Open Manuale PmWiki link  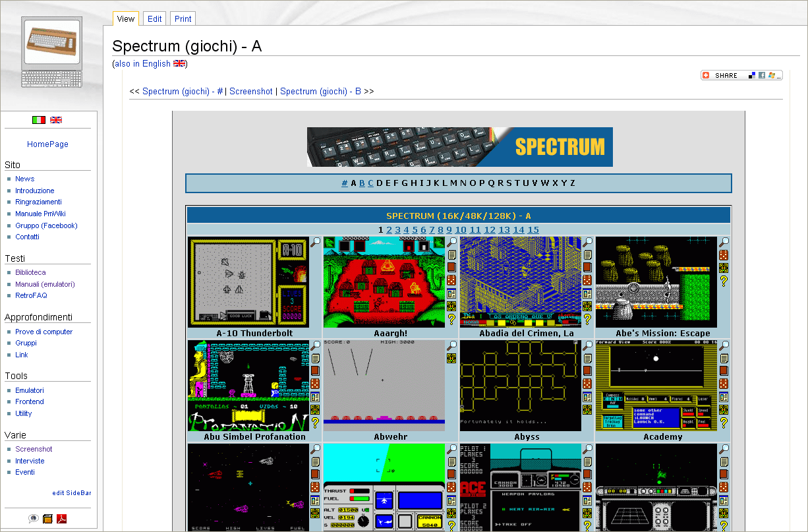[x=41, y=214]
